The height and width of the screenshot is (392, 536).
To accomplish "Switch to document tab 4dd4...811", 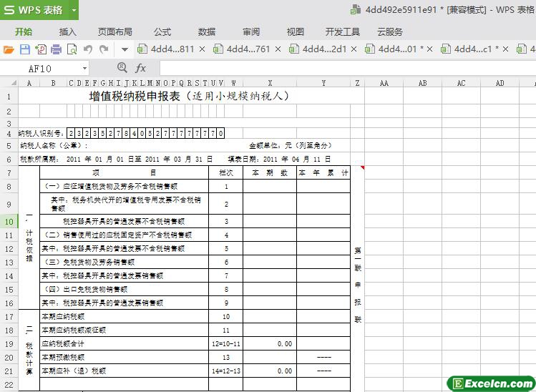I will click(166, 49).
